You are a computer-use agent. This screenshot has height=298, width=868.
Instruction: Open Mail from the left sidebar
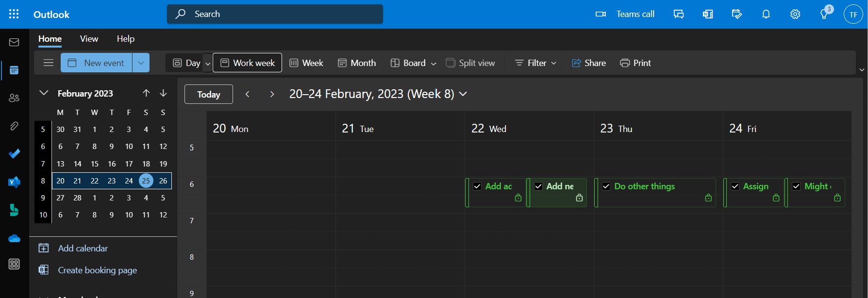[14, 43]
